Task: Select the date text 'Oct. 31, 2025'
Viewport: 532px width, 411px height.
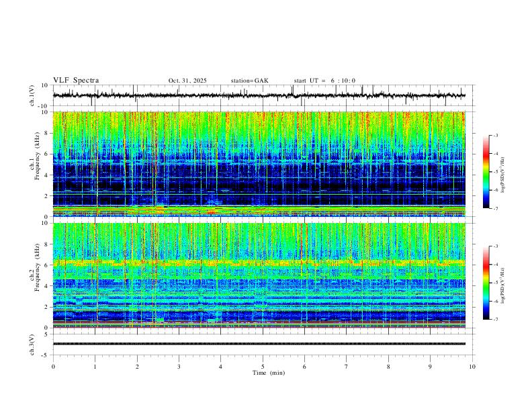Action: [x=187, y=81]
